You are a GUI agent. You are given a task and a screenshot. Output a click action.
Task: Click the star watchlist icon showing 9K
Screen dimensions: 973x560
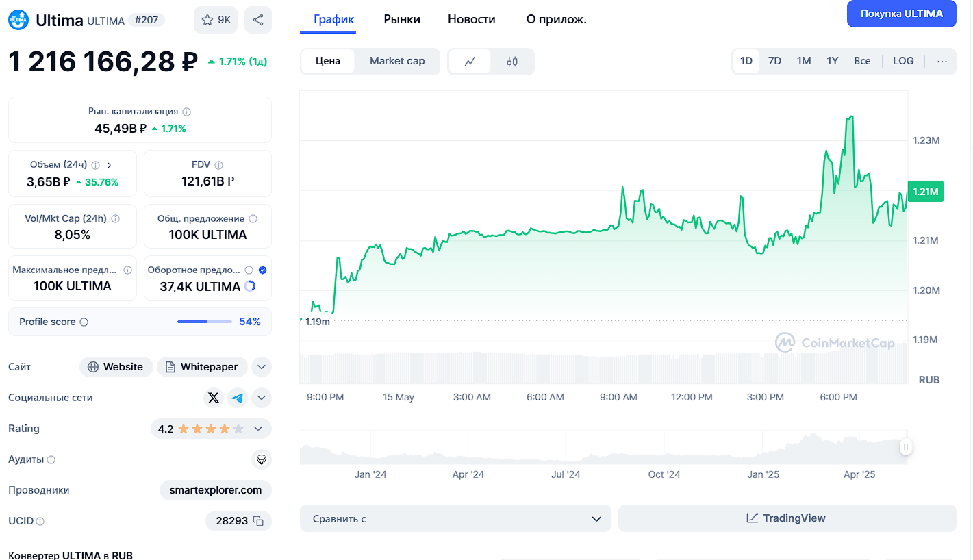click(215, 20)
